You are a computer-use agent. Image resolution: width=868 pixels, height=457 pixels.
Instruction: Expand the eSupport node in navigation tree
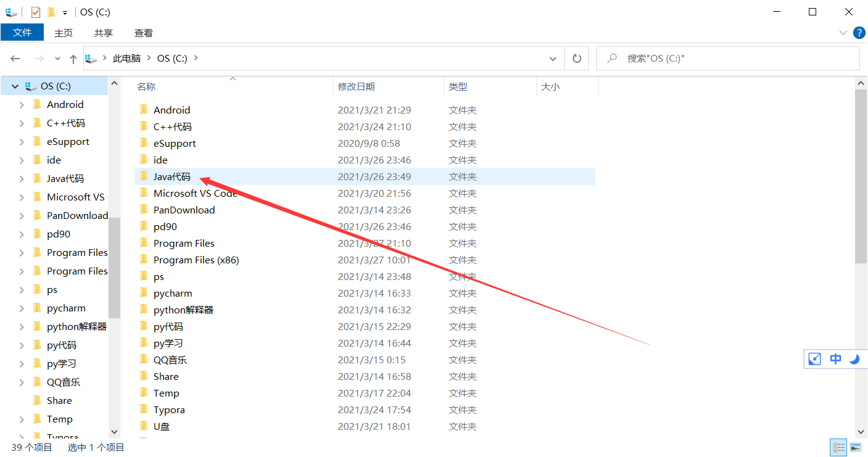(22, 142)
